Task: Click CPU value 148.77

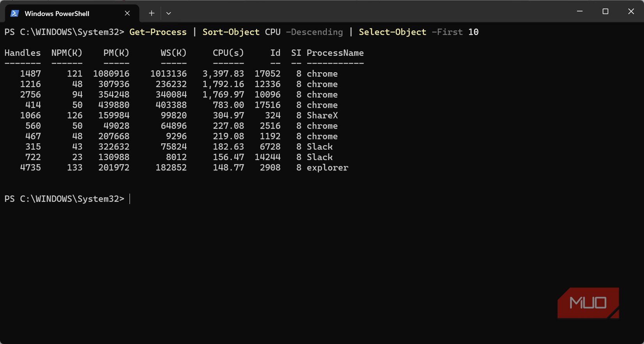Action: pyautogui.click(x=228, y=168)
